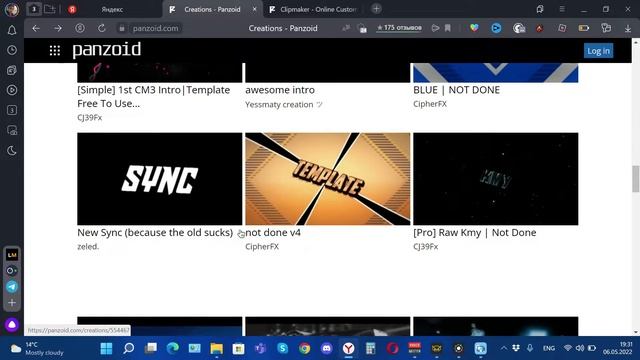Click author name zeled.
The height and width of the screenshot is (360, 640).
point(88,247)
